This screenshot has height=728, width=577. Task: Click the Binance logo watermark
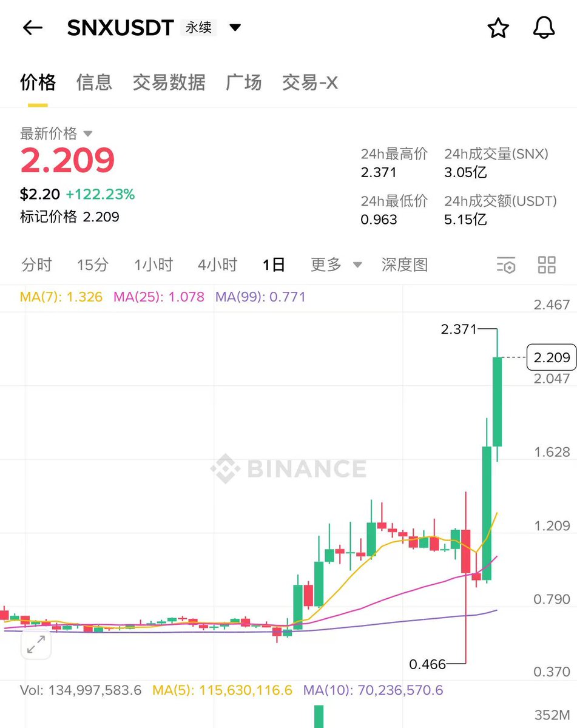(289, 469)
